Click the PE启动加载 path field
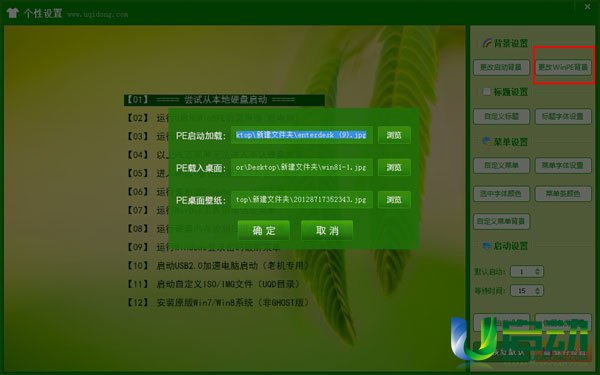This screenshot has width=600, height=375. 302,135
